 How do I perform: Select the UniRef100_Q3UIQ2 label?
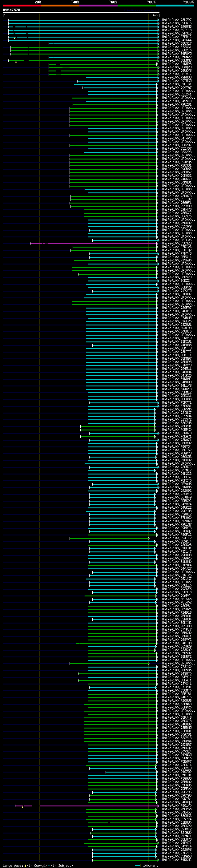[176, 250]
